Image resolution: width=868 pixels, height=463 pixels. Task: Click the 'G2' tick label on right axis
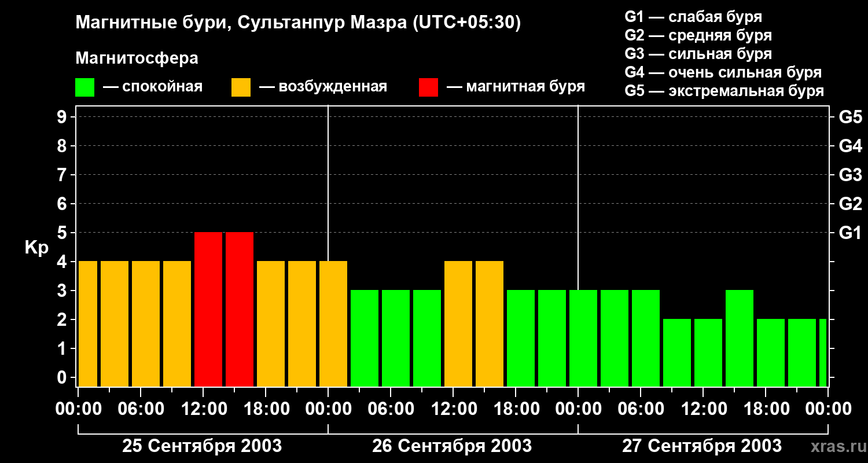pos(851,204)
